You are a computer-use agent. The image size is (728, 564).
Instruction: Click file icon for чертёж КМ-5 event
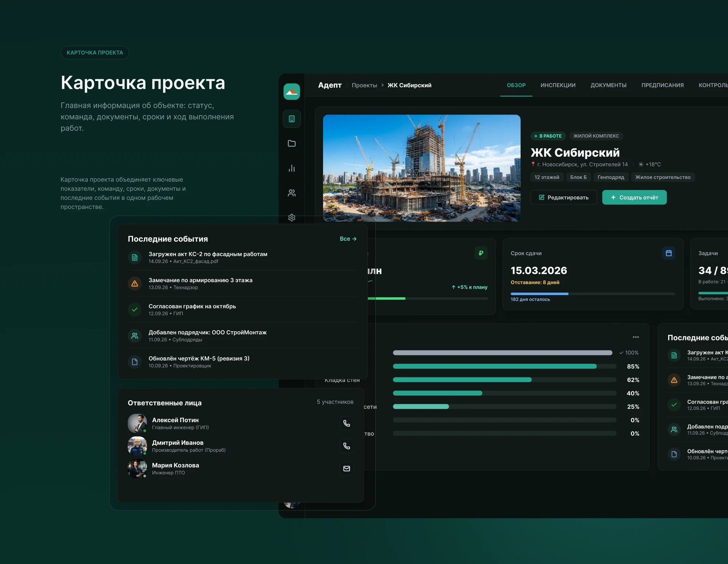[135, 362]
